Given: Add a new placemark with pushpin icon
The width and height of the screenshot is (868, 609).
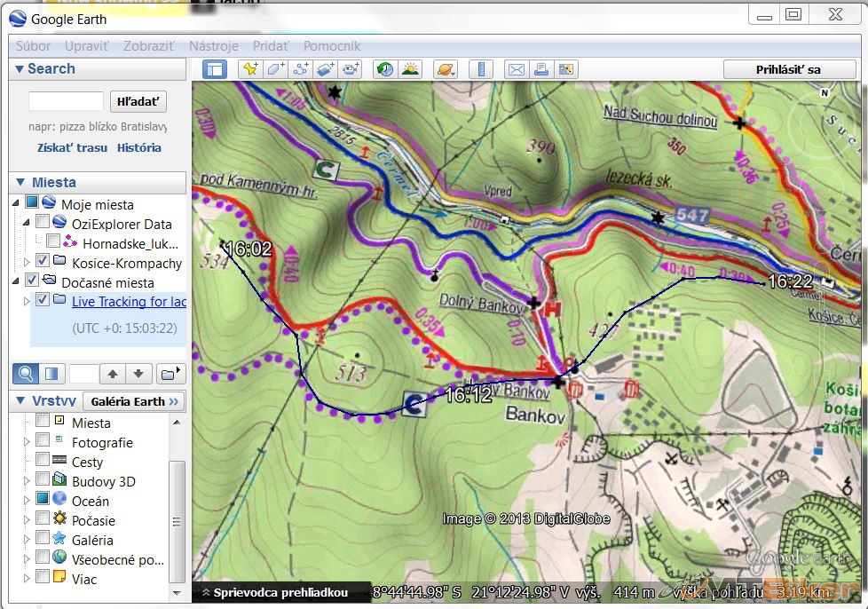Looking at the screenshot, I should [x=250, y=69].
